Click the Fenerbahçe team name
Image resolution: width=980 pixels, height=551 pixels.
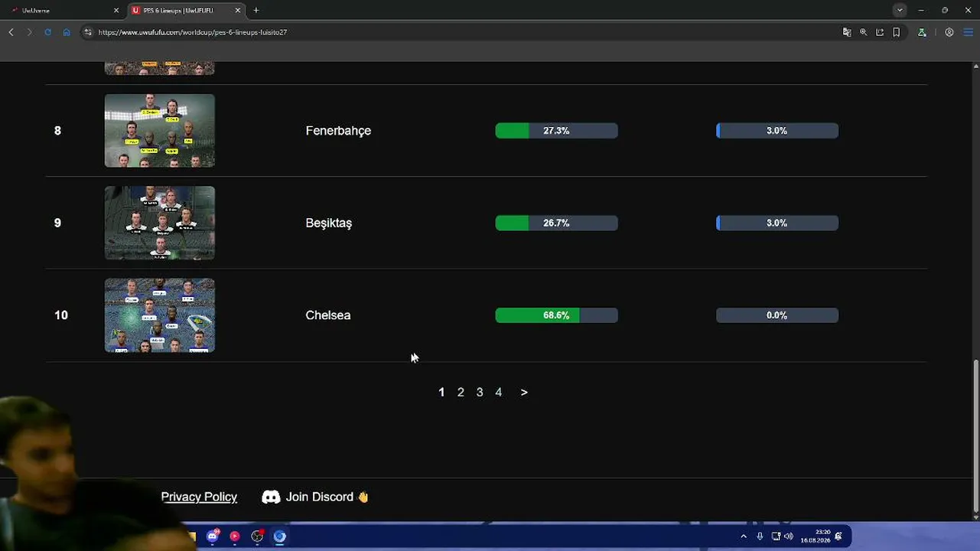(338, 131)
